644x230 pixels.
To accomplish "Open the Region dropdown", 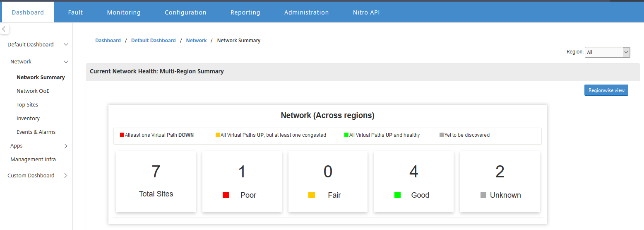I will [x=607, y=52].
